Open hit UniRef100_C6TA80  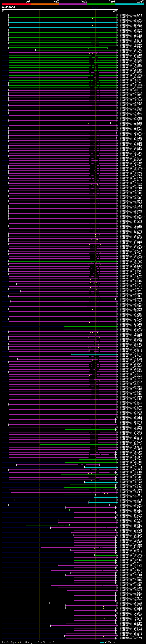point(131,50)
